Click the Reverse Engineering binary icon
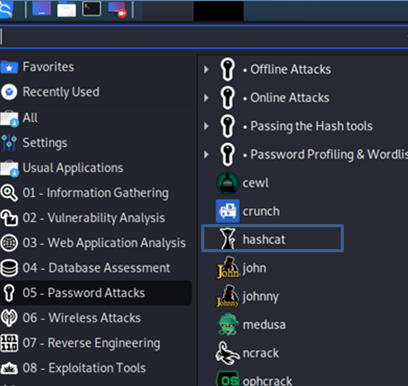The width and height of the screenshot is (408, 386). pos(9,343)
